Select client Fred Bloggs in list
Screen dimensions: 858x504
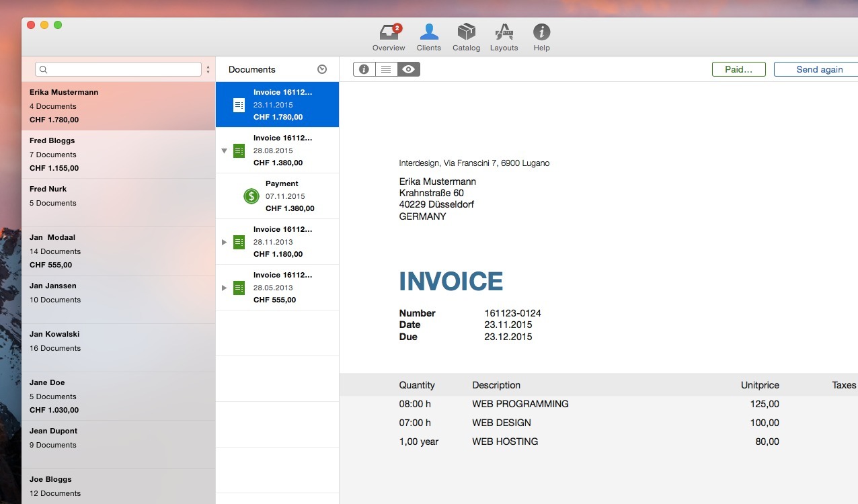pos(118,154)
